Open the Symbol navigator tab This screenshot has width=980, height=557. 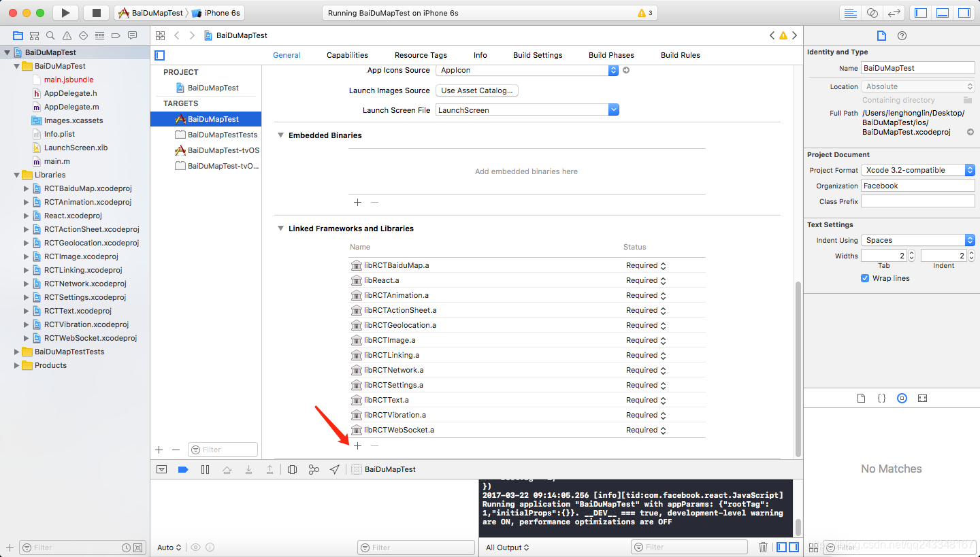[35, 35]
